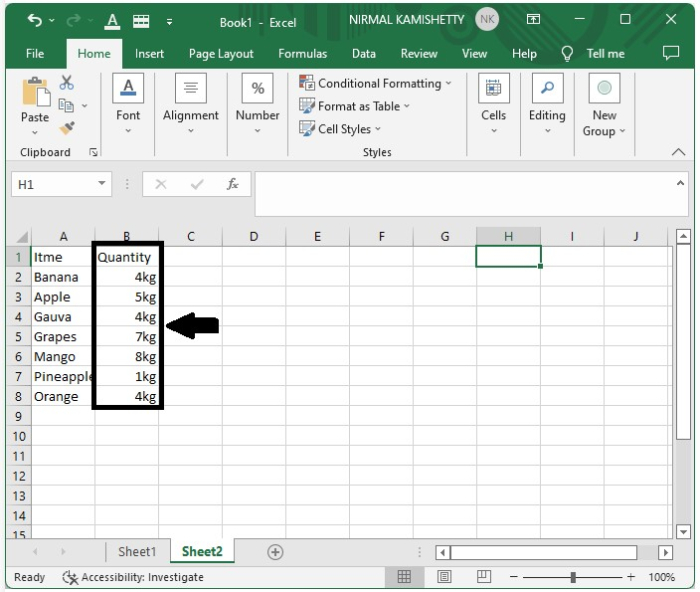Open the Editing magnifier group button
This screenshot has height=592, width=700.
pos(547,105)
